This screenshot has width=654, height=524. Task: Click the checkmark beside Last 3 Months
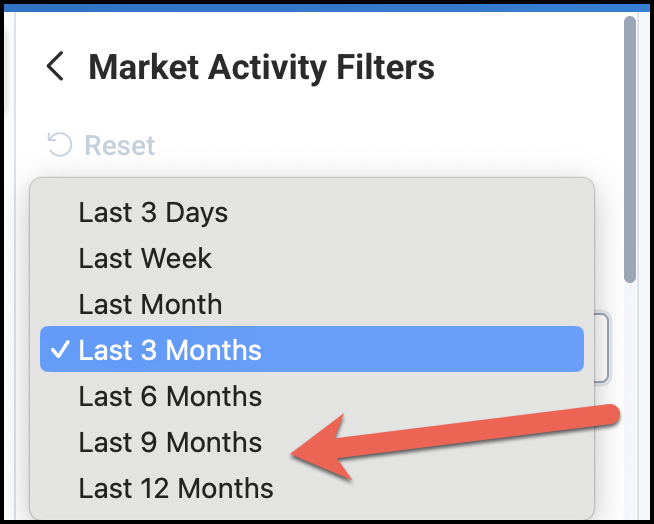point(61,350)
